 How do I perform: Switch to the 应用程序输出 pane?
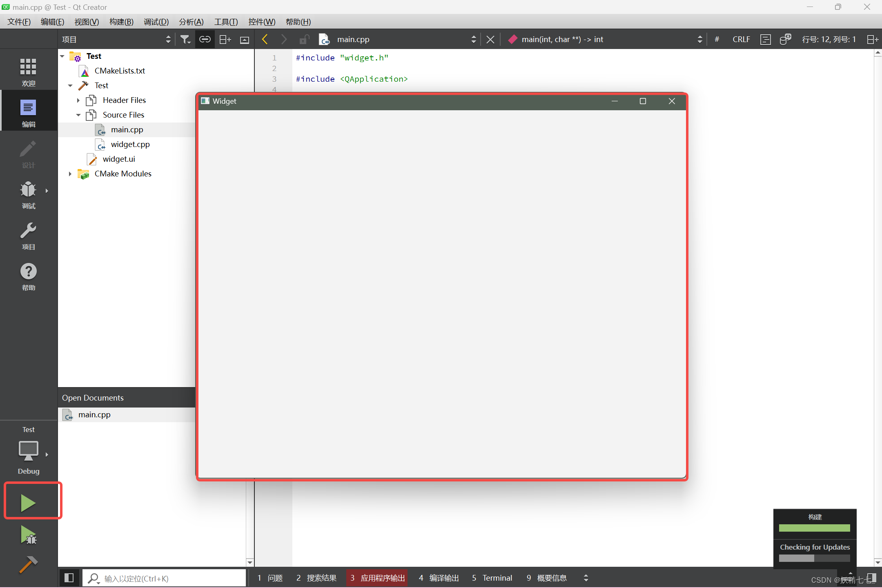377,578
